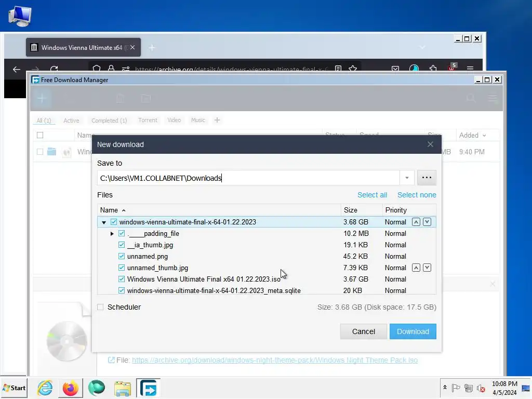Click the open folder icon in FDM toolbar
The image size is (532, 399).
coord(146,99)
